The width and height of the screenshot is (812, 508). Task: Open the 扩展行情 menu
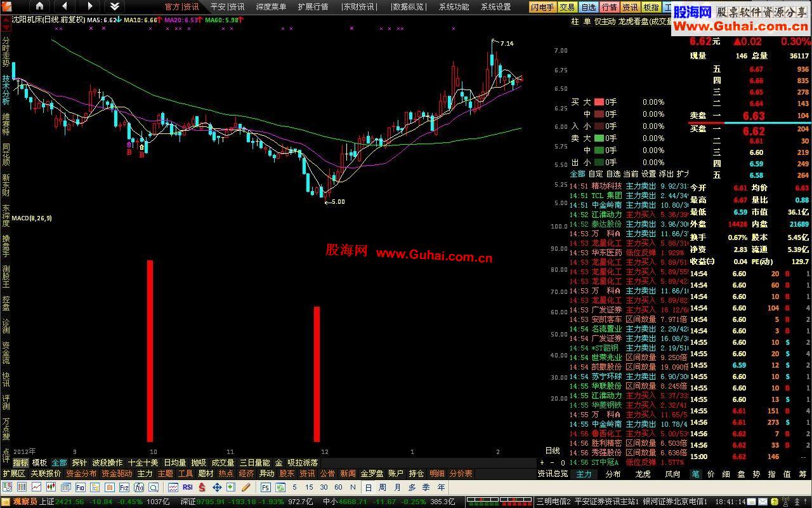tap(313, 7)
